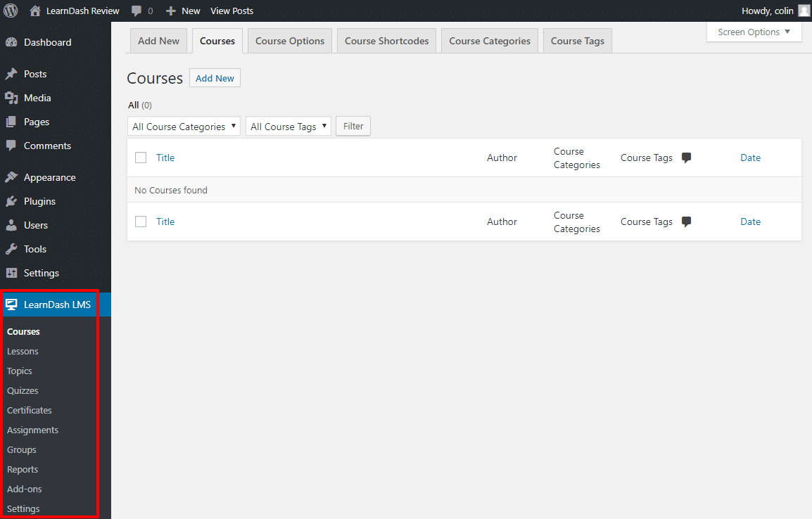Image resolution: width=812 pixels, height=519 pixels.
Task: Expand the Screen Options panel
Action: click(x=754, y=32)
